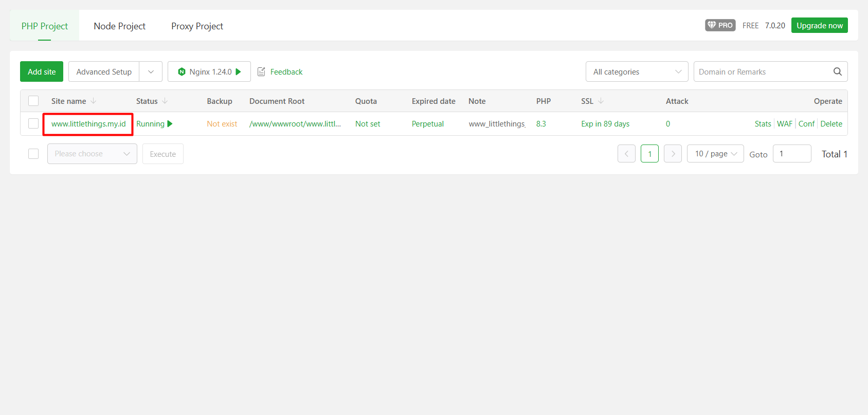Click the Running status play icon
This screenshot has height=415, width=868.
pos(170,124)
